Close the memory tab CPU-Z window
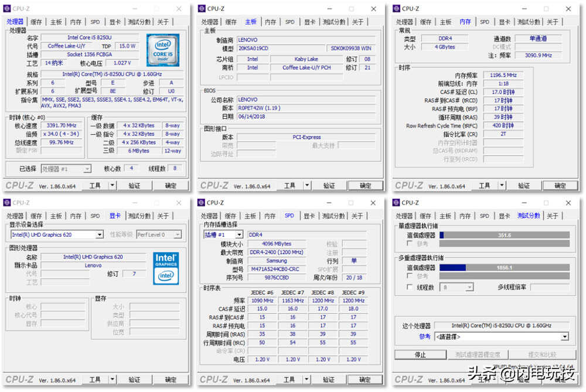The height and width of the screenshot is (392, 586). [x=568, y=9]
